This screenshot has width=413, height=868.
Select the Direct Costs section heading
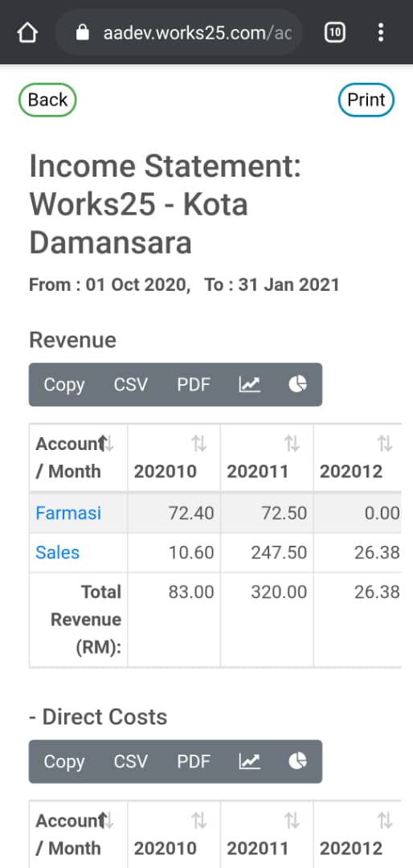coord(98,717)
